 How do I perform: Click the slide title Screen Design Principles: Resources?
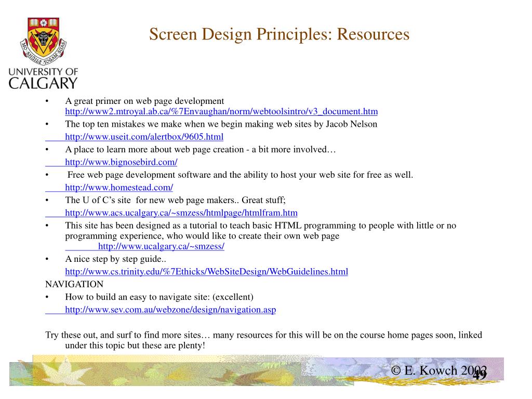(279, 34)
